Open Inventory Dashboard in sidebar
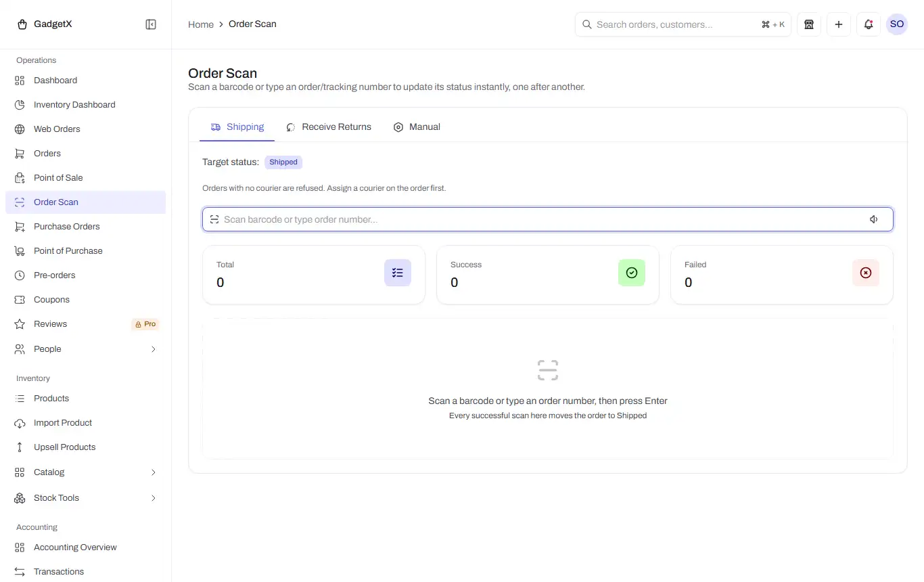924x582 pixels. [x=85, y=105]
